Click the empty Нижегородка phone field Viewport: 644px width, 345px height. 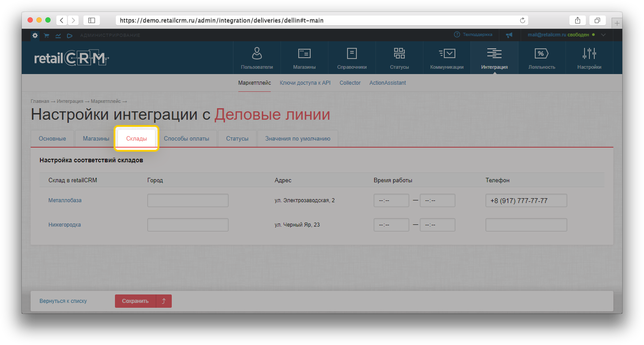[526, 225]
